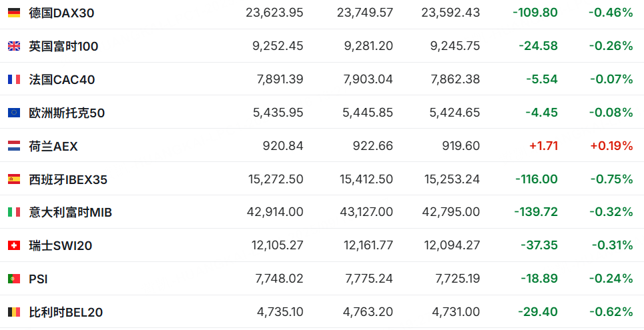The height and width of the screenshot is (330, 644).
Task: Click the PSI index name
Action: pyautogui.click(x=38, y=279)
